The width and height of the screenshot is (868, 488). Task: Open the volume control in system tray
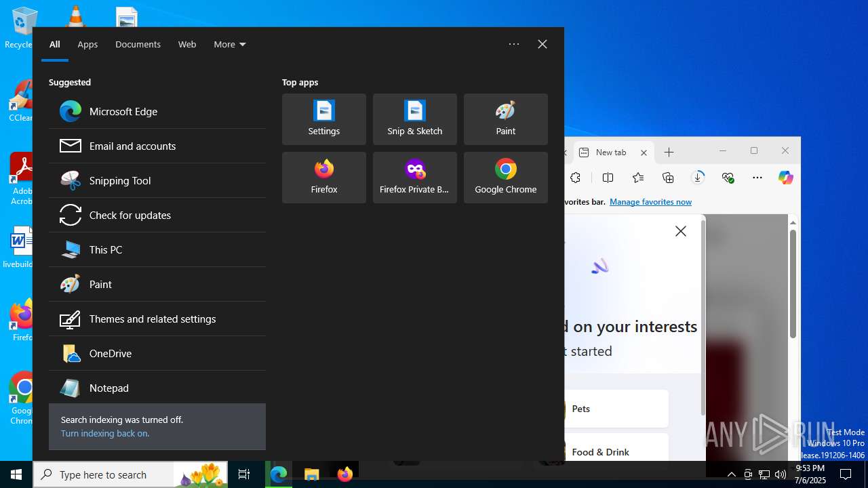tap(781, 474)
